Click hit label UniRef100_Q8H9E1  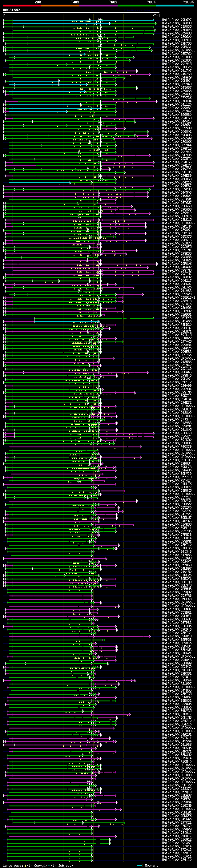(177, 40)
